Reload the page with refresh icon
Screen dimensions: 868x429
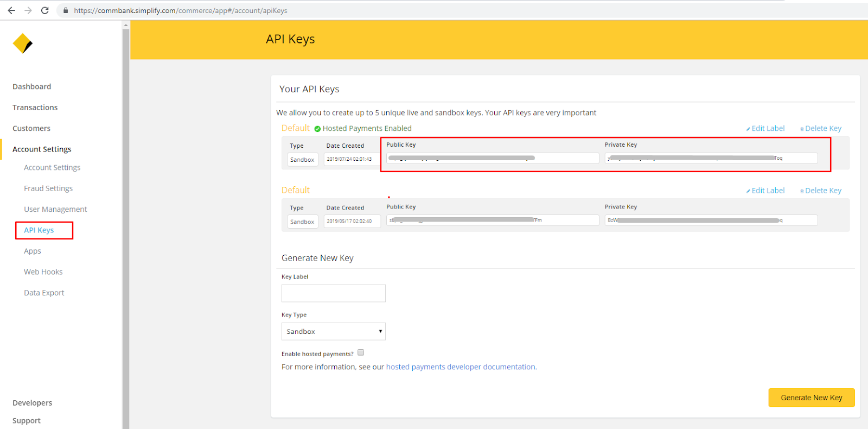[45, 10]
